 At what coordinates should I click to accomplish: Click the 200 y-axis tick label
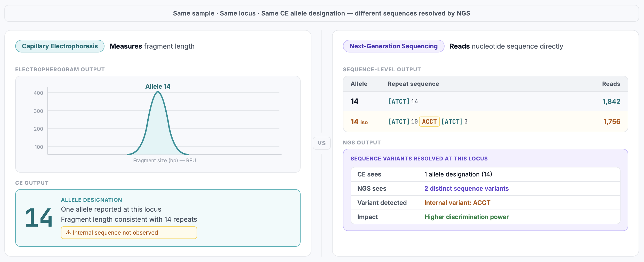click(x=38, y=129)
